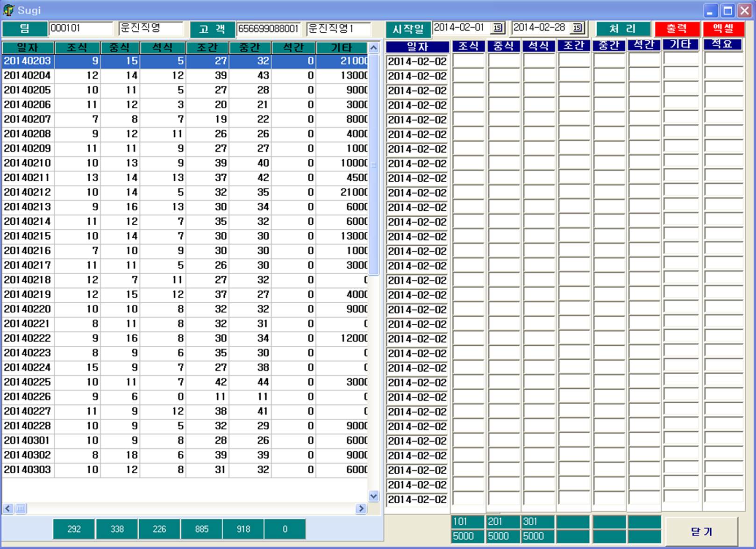Click the 적요 header in right grid
The image size is (756, 549).
click(722, 45)
